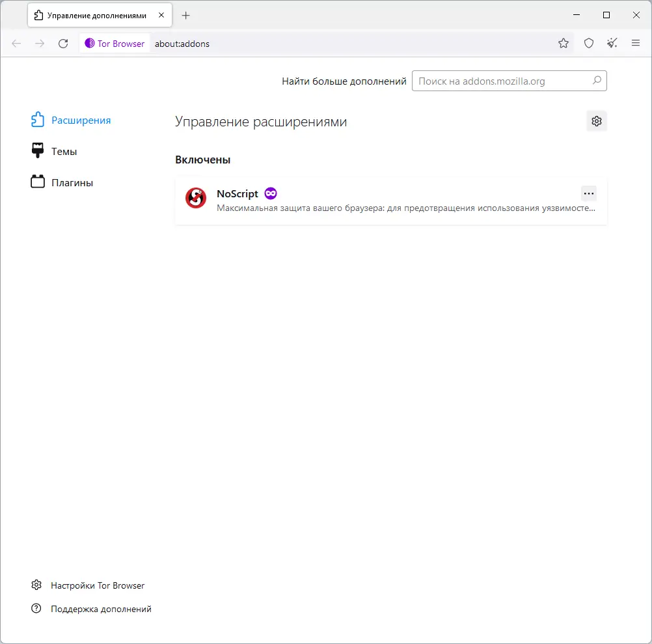Screen dimensions: 652x644
Task: Open a new tab with plus button
Action: [x=186, y=16]
